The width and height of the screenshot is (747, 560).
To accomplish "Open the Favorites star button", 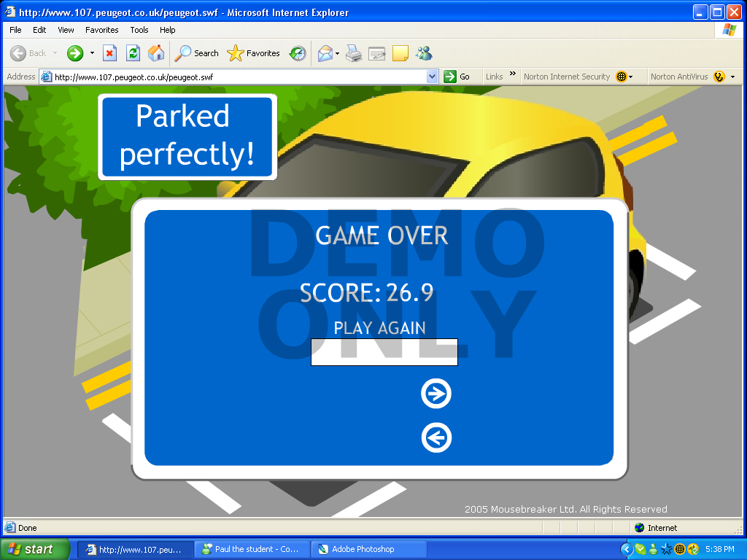I will coord(253,53).
